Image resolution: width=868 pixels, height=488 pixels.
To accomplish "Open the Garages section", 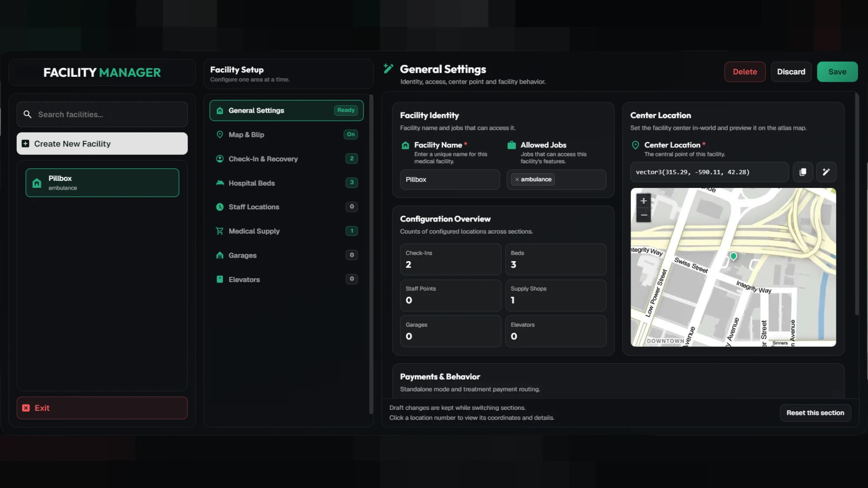I will pos(287,255).
